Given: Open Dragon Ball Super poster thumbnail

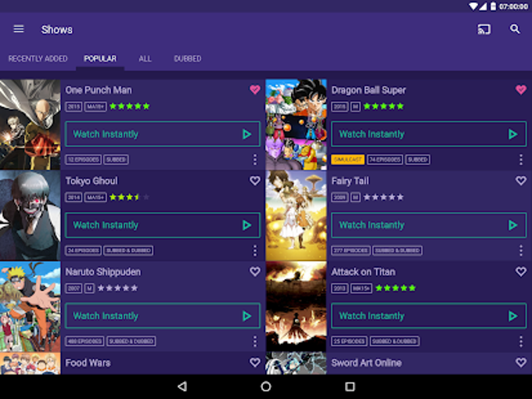Looking at the screenshot, I should click(x=297, y=124).
